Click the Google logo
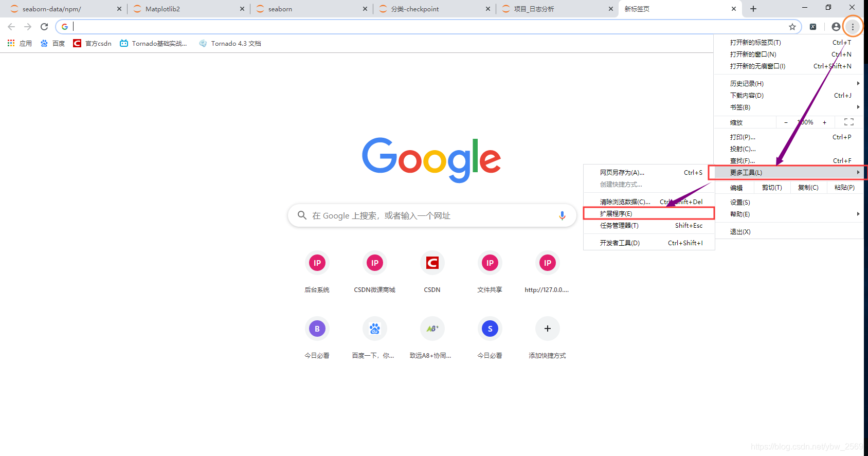This screenshot has width=868, height=456. tap(431, 159)
